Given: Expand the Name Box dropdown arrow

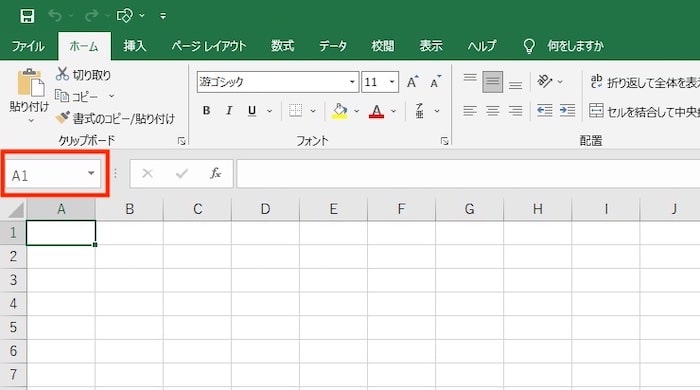Looking at the screenshot, I should coord(91,174).
